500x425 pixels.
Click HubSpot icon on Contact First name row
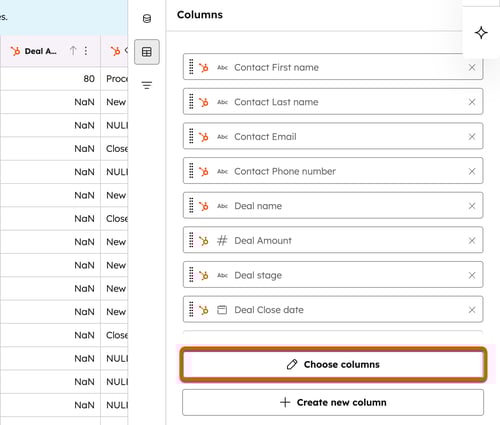click(204, 67)
